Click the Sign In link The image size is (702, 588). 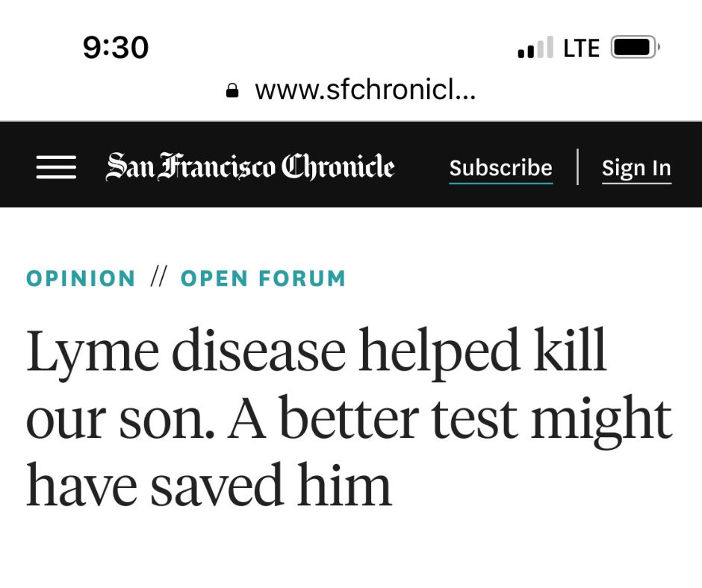636,167
